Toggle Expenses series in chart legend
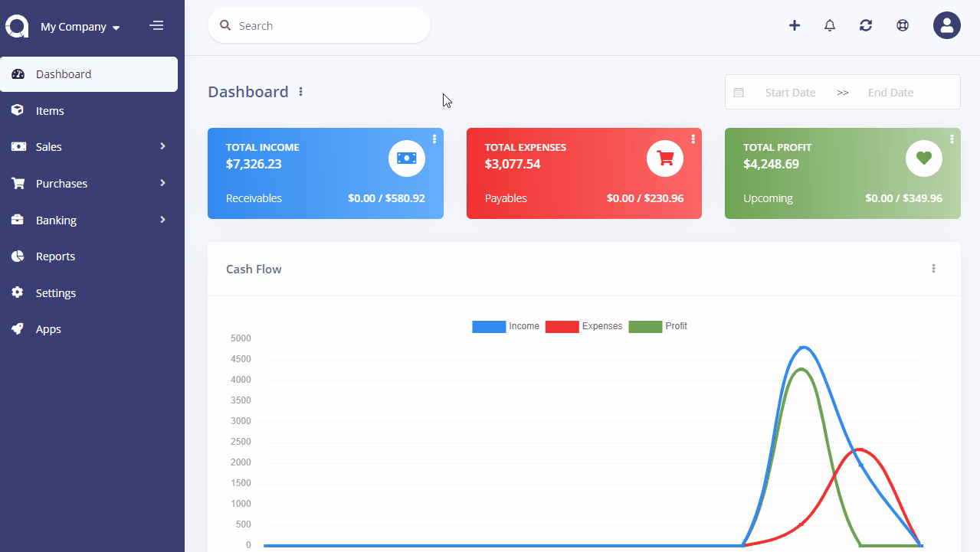 click(x=584, y=326)
